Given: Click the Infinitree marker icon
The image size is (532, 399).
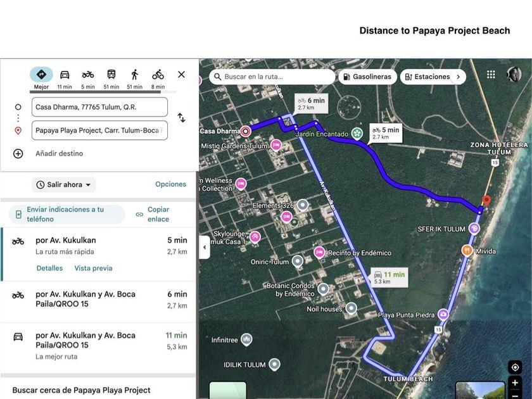Looking at the screenshot, I should point(246,339).
